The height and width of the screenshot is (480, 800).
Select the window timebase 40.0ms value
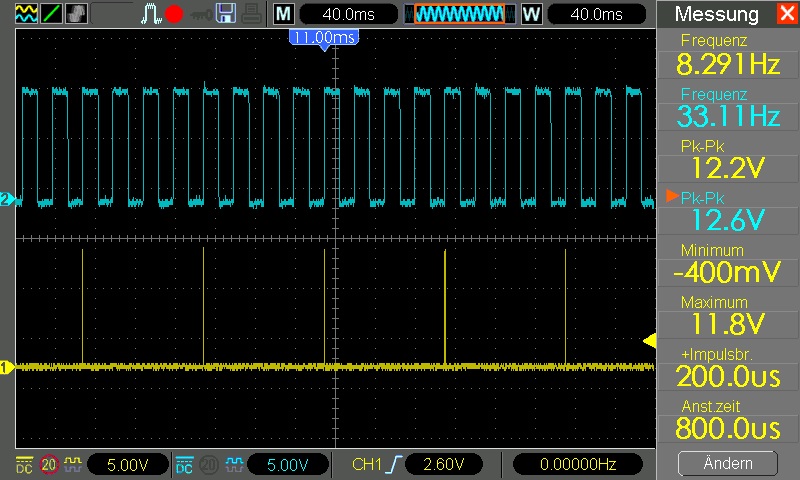[x=596, y=14]
